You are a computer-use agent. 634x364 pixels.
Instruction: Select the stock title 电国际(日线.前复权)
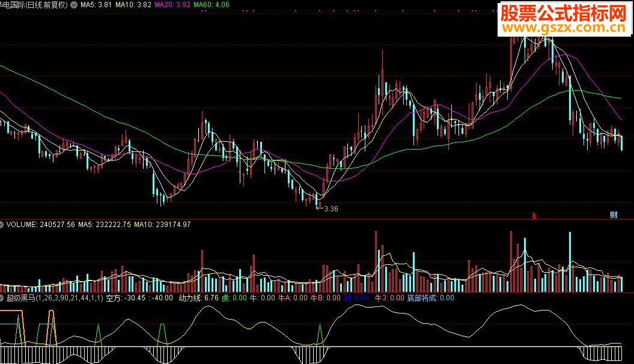tap(34, 5)
